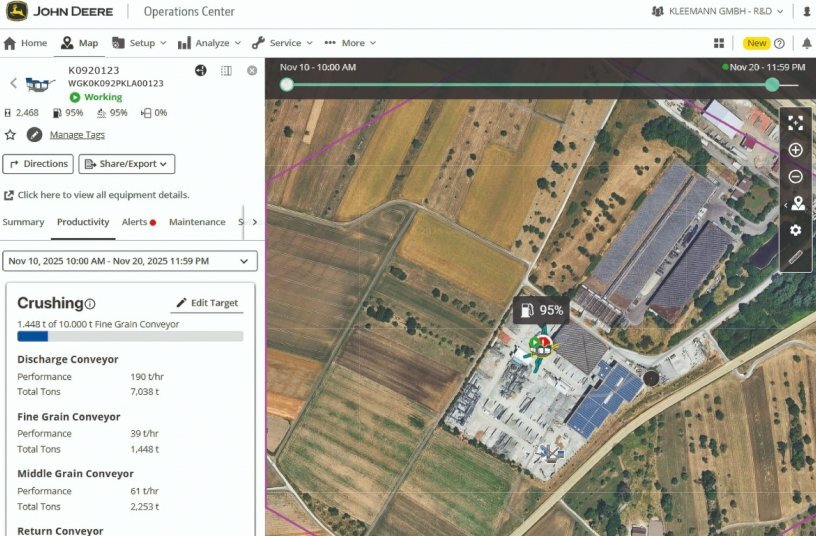Click the Directions button
This screenshot has width=816, height=536.
38,164
